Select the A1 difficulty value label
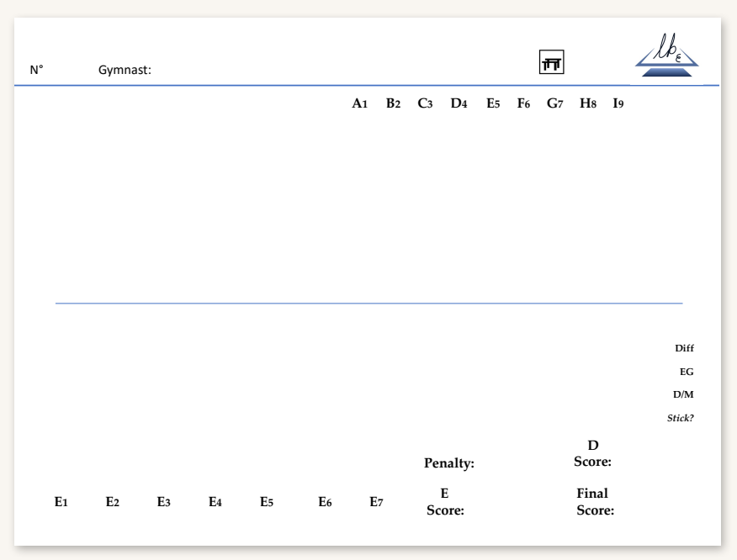The height and width of the screenshot is (560, 737). (x=360, y=103)
